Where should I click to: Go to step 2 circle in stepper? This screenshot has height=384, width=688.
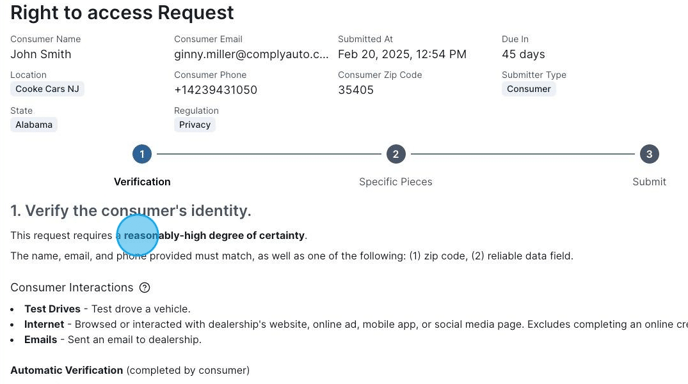pos(396,154)
